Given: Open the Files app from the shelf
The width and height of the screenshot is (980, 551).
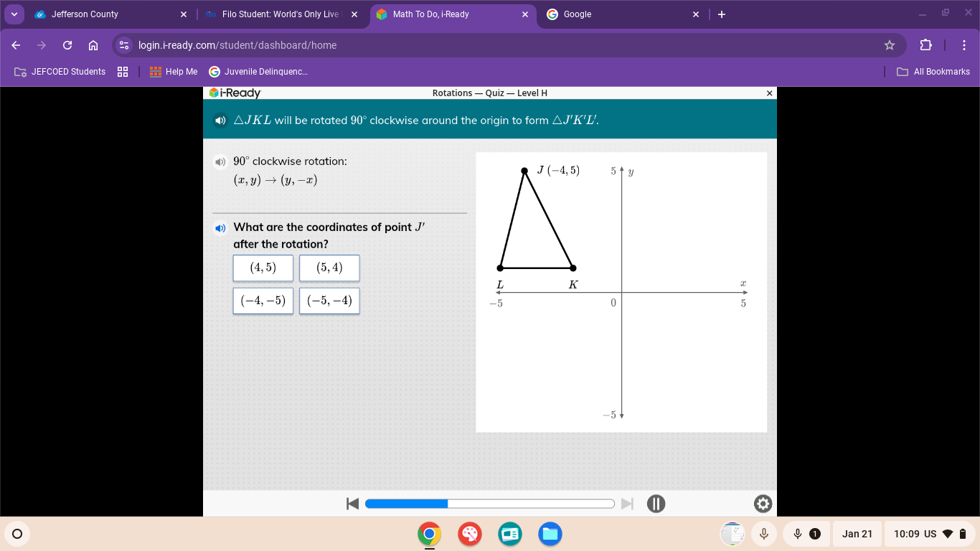Looking at the screenshot, I should click(x=550, y=534).
